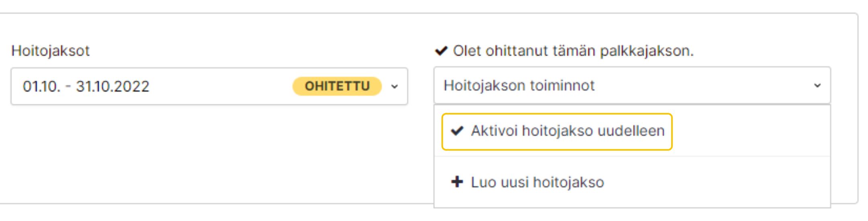Click the 'Luo uusi hoitojakso' label text

[x=537, y=182]
